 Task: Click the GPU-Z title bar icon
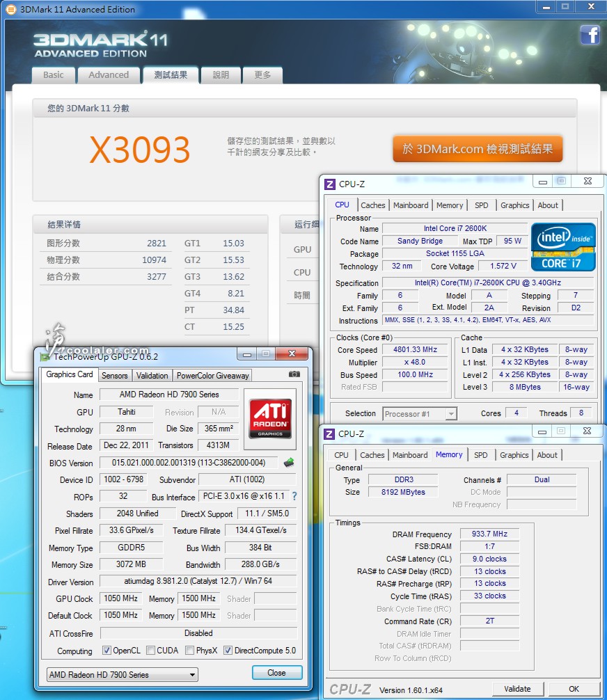[x=45, y=357]
